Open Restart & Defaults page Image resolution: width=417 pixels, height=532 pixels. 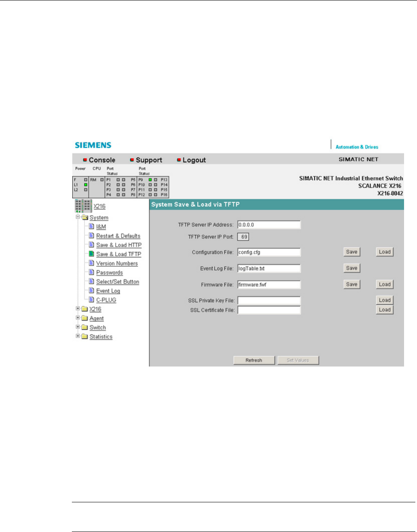pos(118,236)
